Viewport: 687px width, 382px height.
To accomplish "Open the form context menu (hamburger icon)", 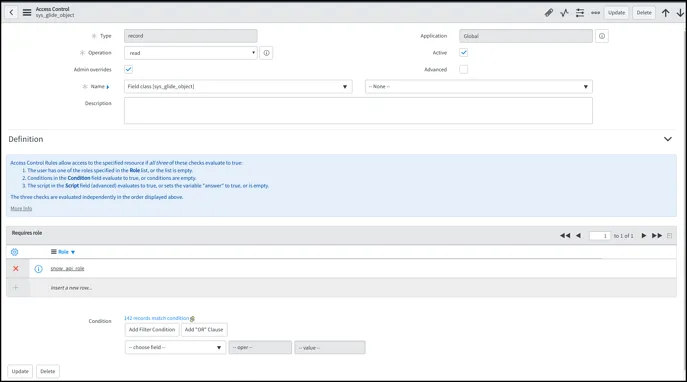I will pos(27,13).
